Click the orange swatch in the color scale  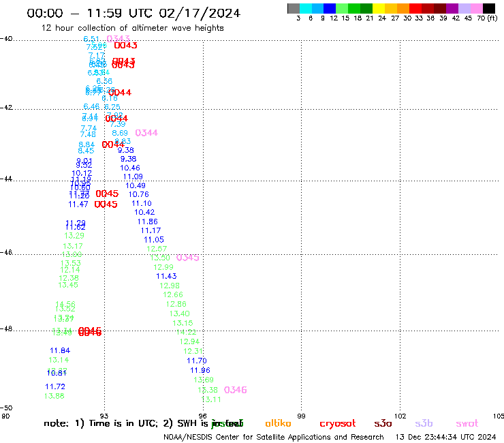tap(403, 8)
